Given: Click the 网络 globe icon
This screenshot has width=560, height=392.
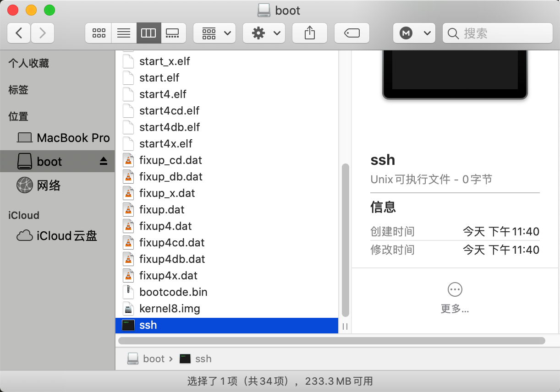Looking at the screenshot, I should 25,185.
